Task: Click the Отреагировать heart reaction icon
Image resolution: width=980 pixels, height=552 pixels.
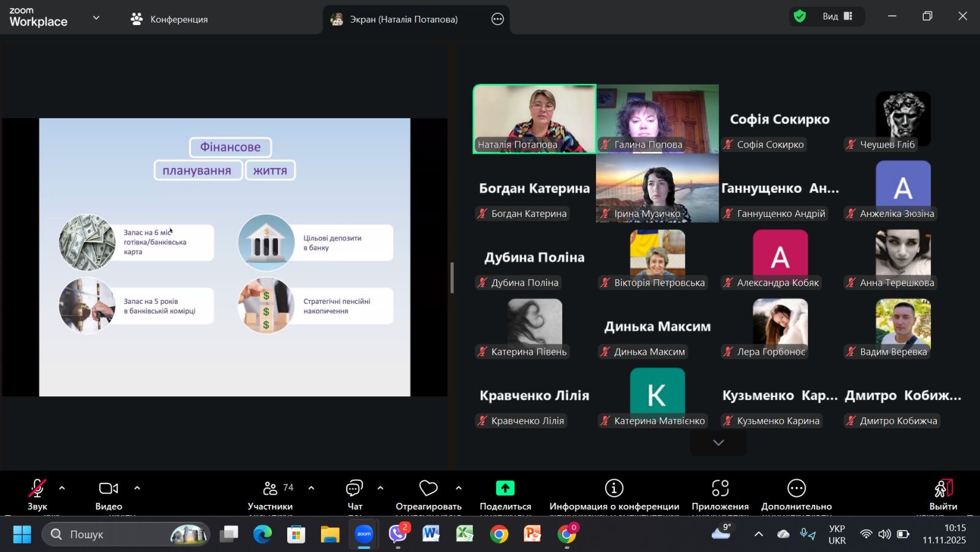Action: pyautogui.click(x=428, y=489)
